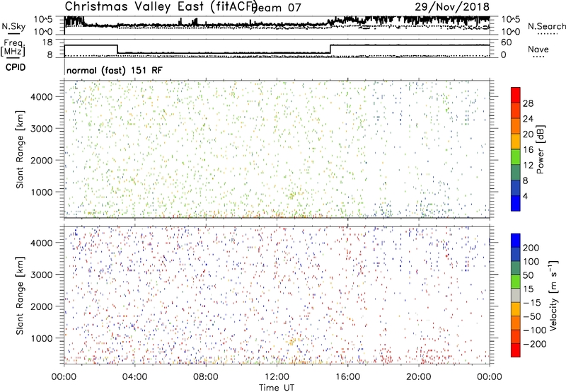Click the '08:00' time axis label
The image size is (566, 392).
pyautogui.click(x=206, y=377)
